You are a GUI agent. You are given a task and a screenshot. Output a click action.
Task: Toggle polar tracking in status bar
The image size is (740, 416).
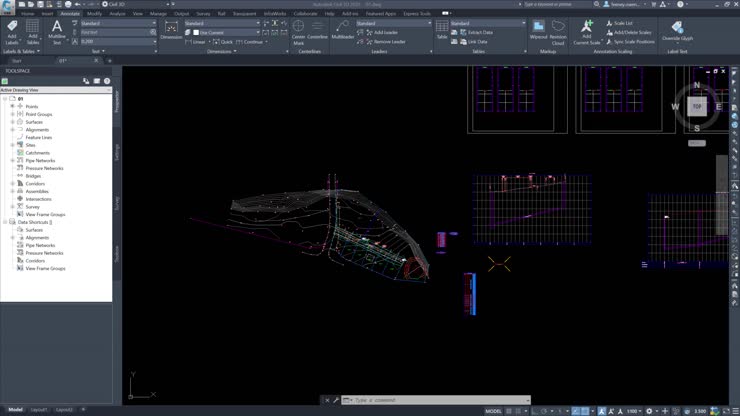[544, 411]
